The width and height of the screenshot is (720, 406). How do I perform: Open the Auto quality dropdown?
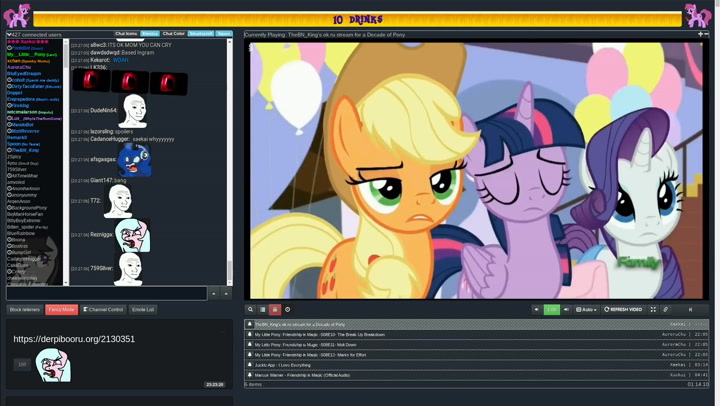pyautogui.click(x=586, y=310)
